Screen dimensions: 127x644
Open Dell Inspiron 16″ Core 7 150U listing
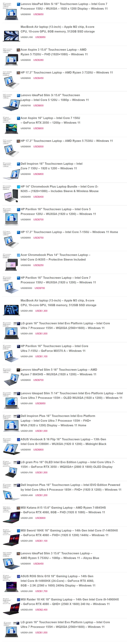(x=51, y=166)
